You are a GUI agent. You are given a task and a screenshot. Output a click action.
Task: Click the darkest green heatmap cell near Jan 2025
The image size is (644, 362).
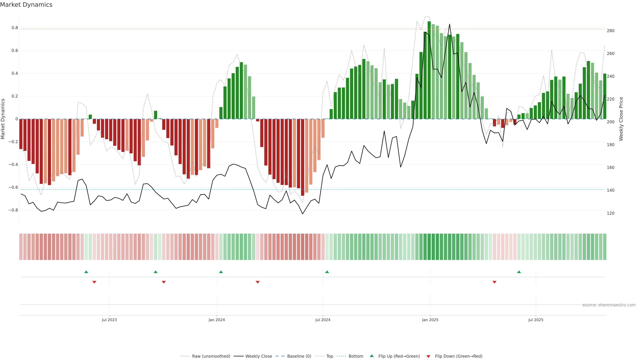[429, 247]
